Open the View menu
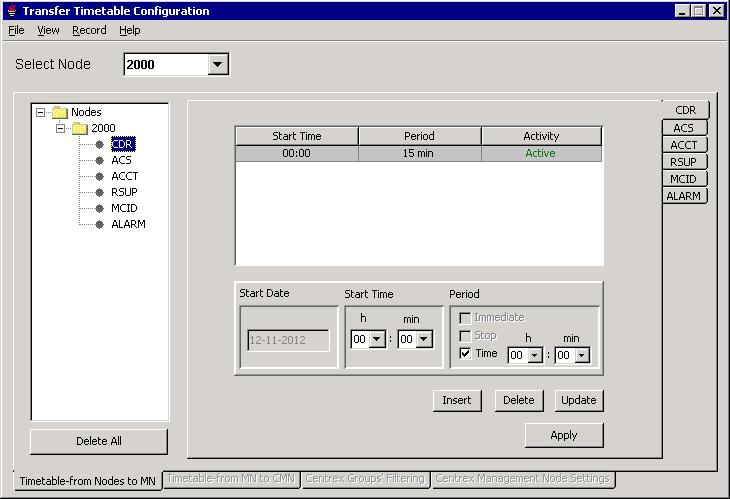Image resolution: width=730 pixels, height=499 pixels. coord(48,30)
